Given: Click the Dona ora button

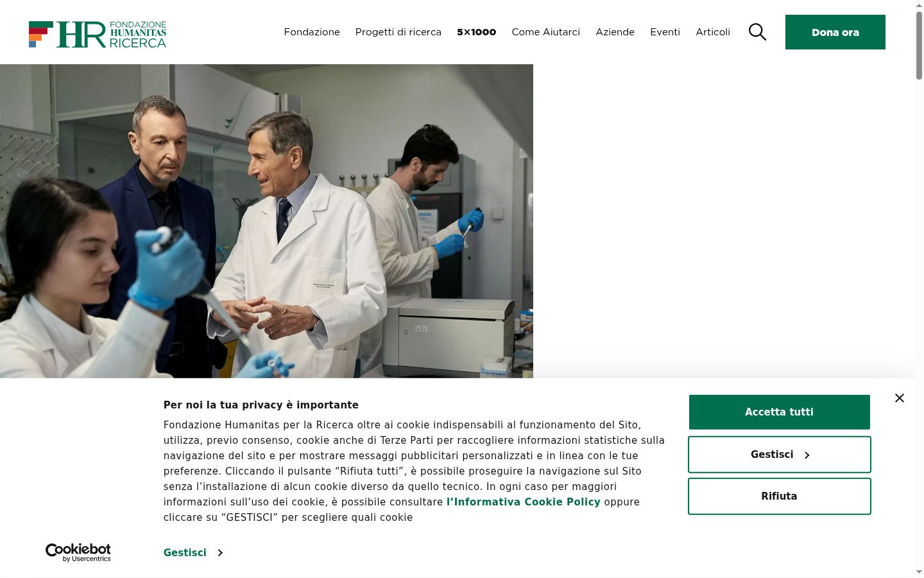Looking at the screenshot, I should click(x=835, y=32).
